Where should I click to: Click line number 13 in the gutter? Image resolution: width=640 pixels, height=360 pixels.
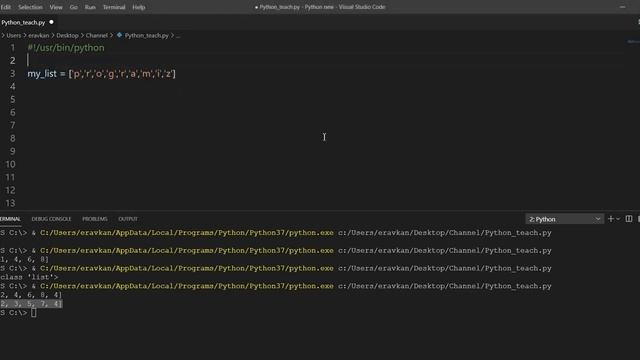(10, 203)
